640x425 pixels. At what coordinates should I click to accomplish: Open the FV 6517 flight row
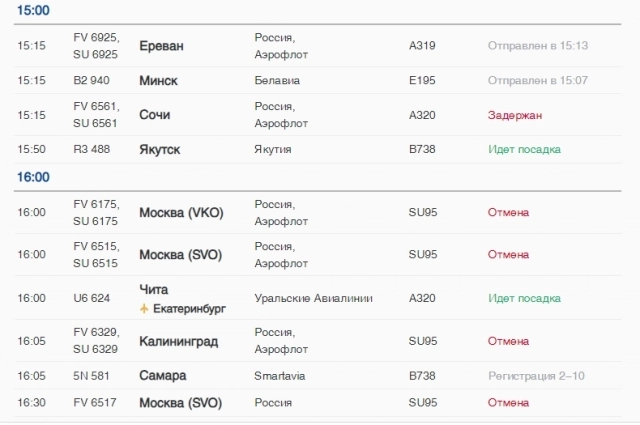tap(318, 403)
